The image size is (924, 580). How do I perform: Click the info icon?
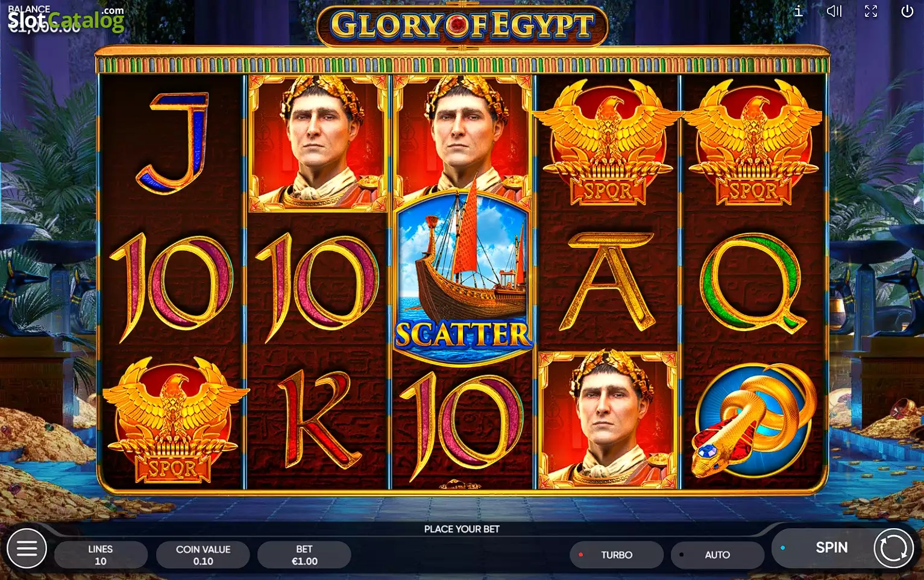798,11
